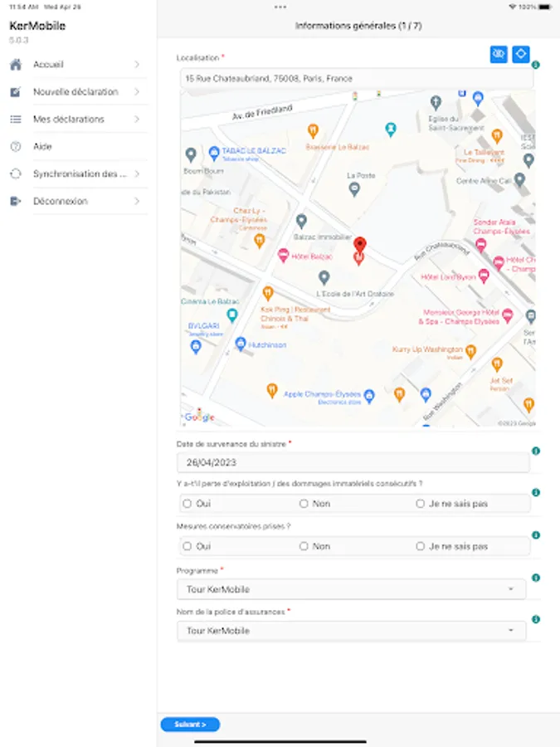Tap the Hôtel Lord Byron marker
560x747 pixels.
[x=484, y=276]
